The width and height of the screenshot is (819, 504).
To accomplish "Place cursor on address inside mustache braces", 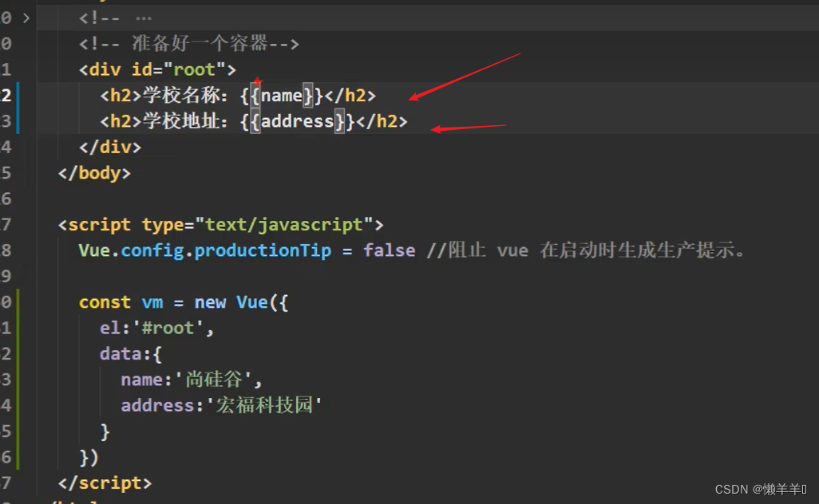I will coord(297,121).
